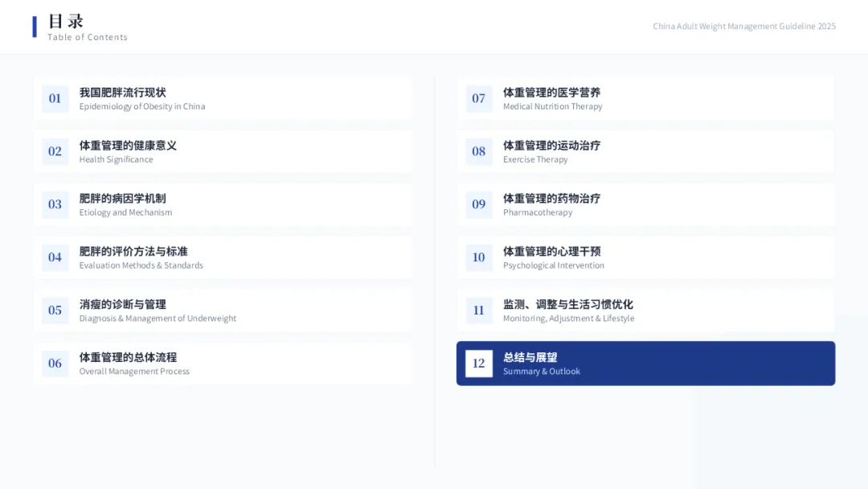
Task: Click the 03 number badge
Action: pos(55,204)
